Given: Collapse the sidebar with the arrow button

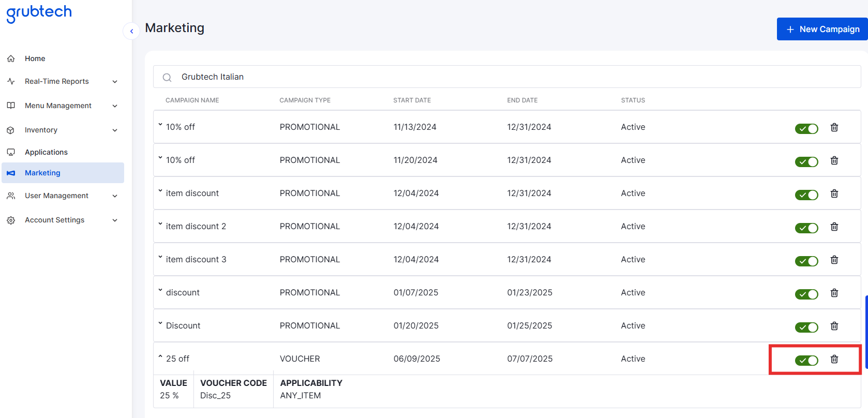Looking at the screenshot, I should [131, 31].
